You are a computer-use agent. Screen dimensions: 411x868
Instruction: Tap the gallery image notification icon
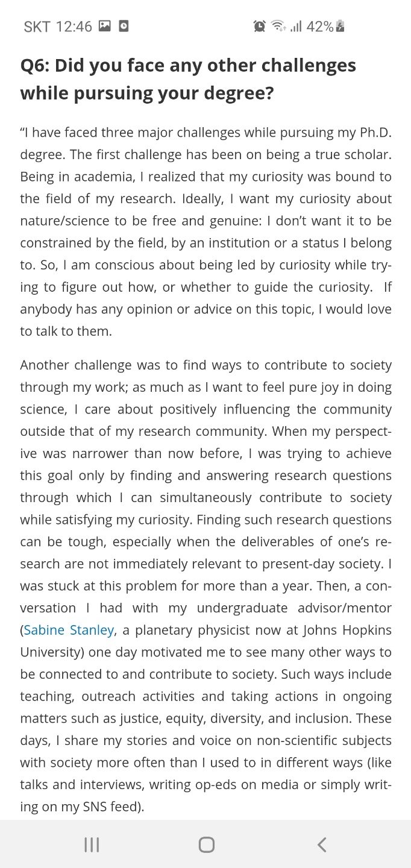[x=105, y=26]
